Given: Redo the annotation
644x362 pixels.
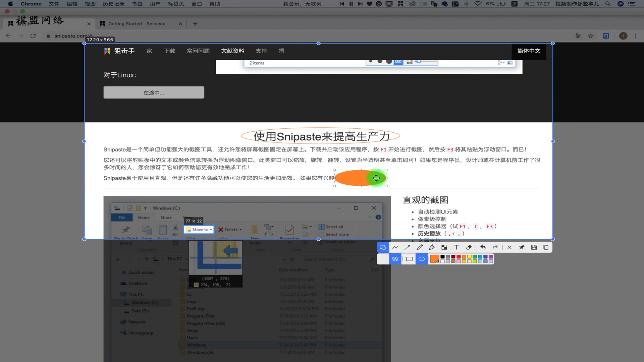Looking at the screenshot, I should (495, 247).
